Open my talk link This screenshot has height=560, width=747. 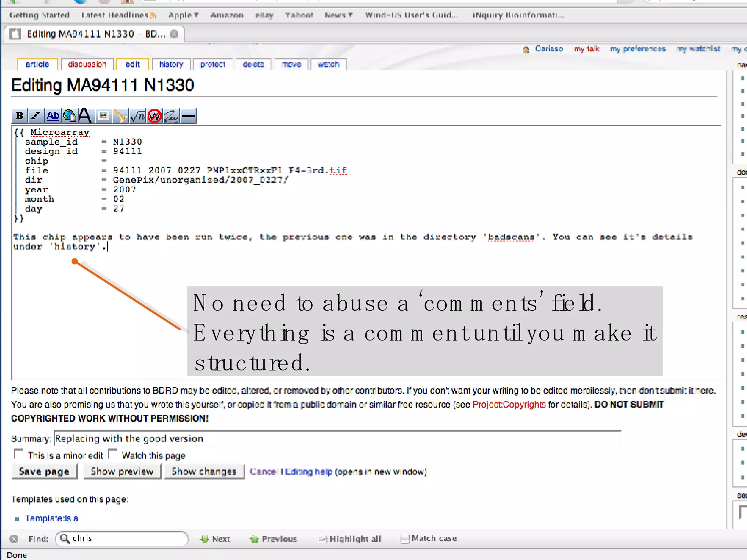click(587, 49)
